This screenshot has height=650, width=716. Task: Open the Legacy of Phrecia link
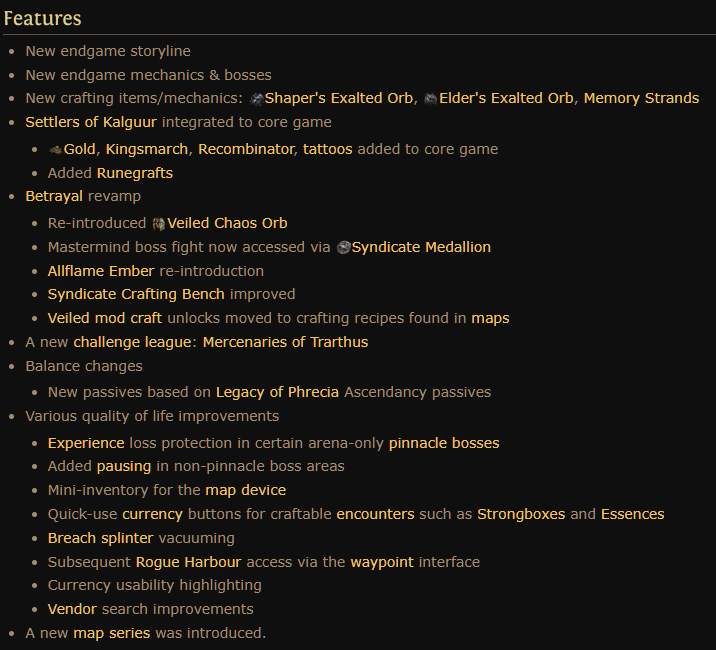[278, 392]
